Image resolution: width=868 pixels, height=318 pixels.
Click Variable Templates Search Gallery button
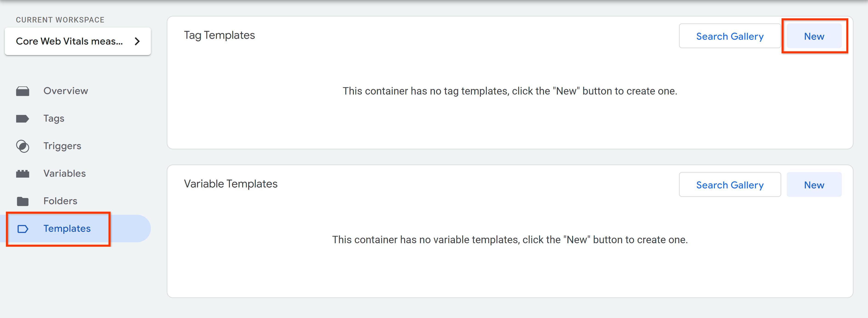730,184
